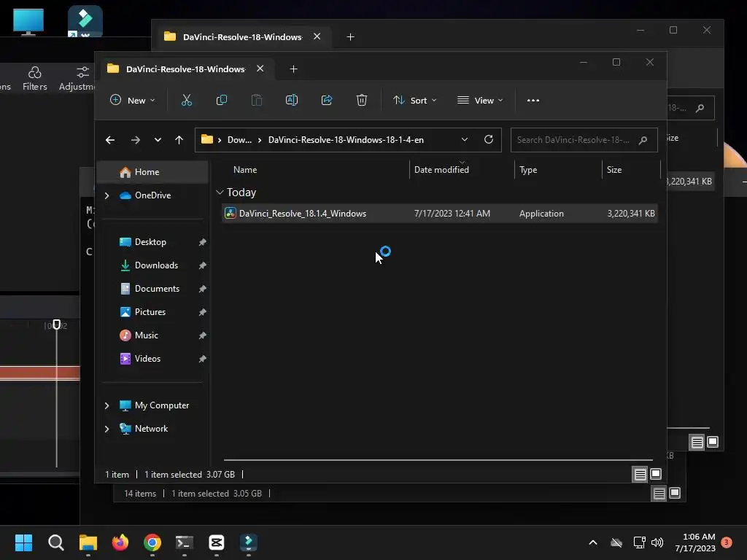Open taskbar Search

55,542
